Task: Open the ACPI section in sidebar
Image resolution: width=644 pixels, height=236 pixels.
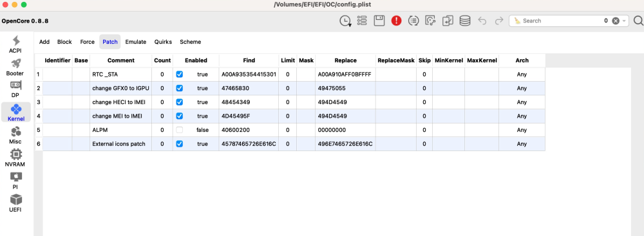Action: (x=15, y=44)
